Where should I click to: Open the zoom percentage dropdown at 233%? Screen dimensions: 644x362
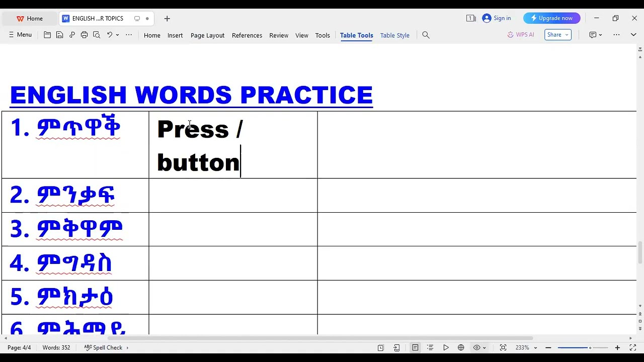tap(526, 347)
